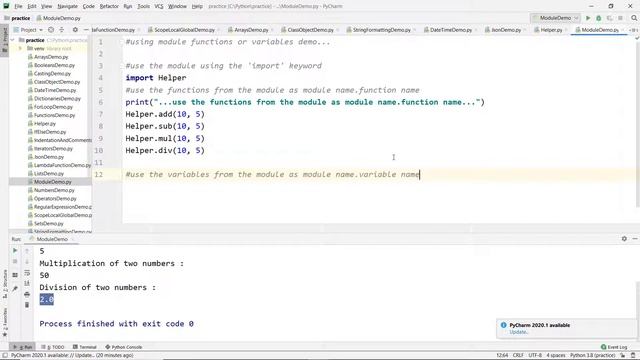Image resolution: width=640 pixels, height=360 pixels.
Task: Open the Structure side tool window
Action: click(x=4, y=284)
